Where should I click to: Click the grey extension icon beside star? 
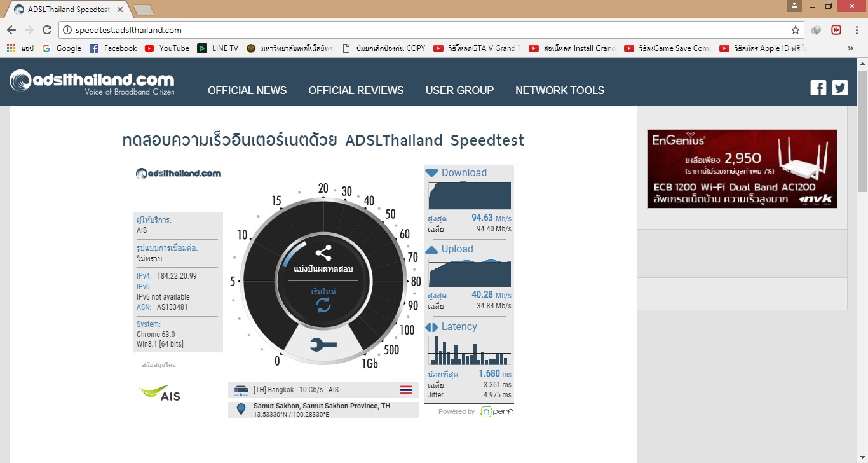816,30
